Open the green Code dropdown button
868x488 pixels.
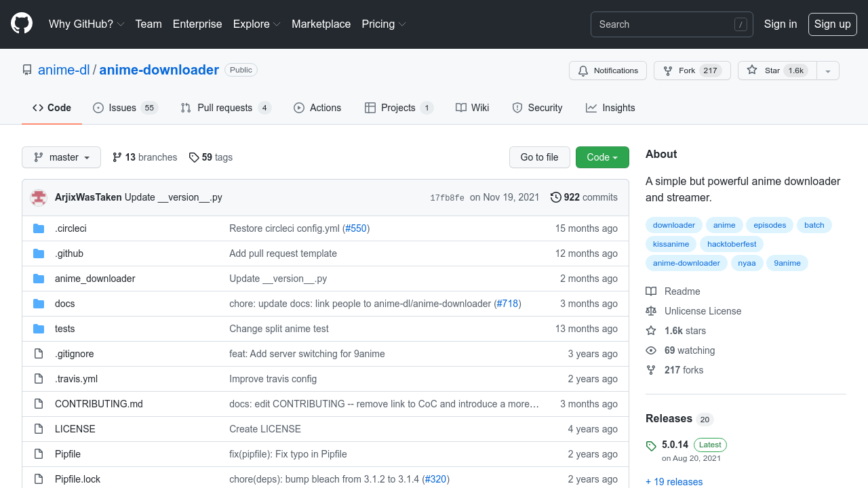click(x=602, y=157)
